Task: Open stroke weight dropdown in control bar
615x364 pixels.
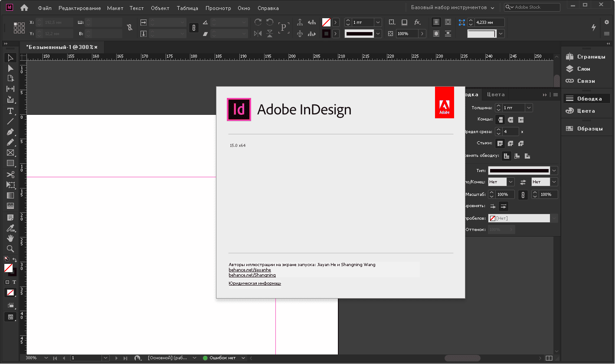Action: pos(378,22)
